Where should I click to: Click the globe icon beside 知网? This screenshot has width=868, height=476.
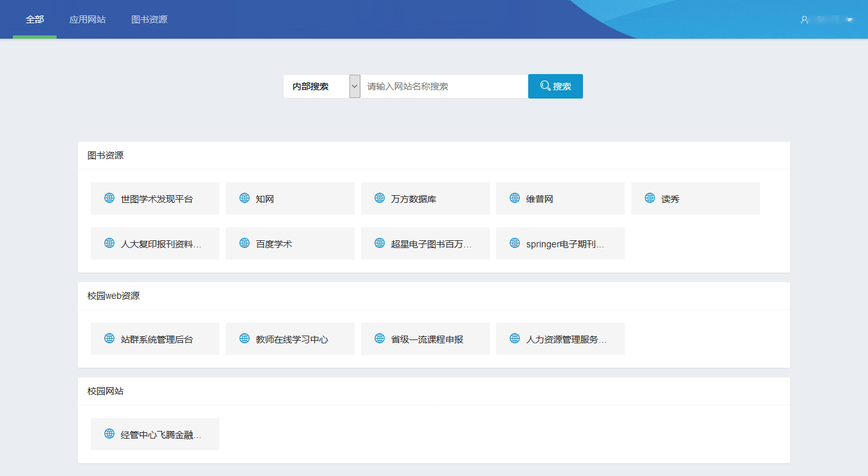245,198
